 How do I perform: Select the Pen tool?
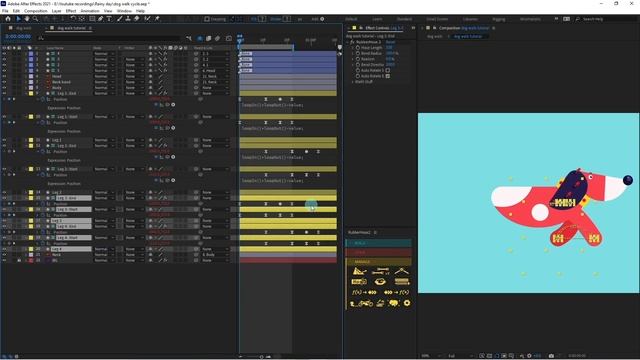point(100,19)
